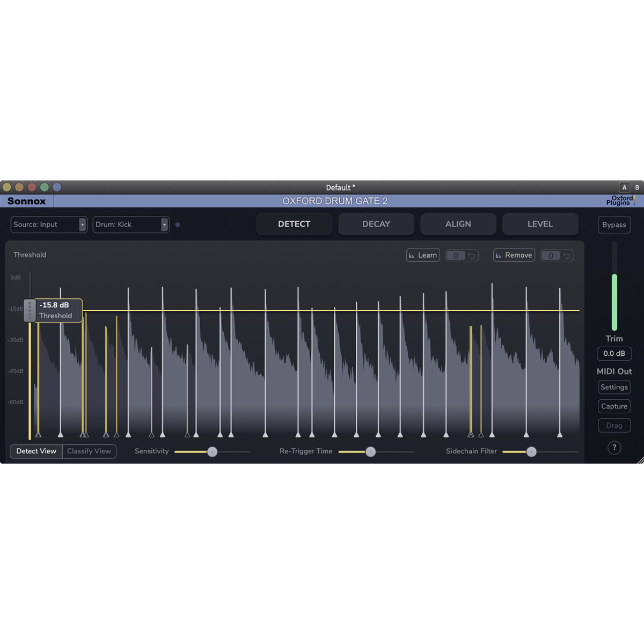The height and width of the screenshot is (644, 644).
Task: Click the Sensitivity slider knob
Action: (x=212, y=452)
